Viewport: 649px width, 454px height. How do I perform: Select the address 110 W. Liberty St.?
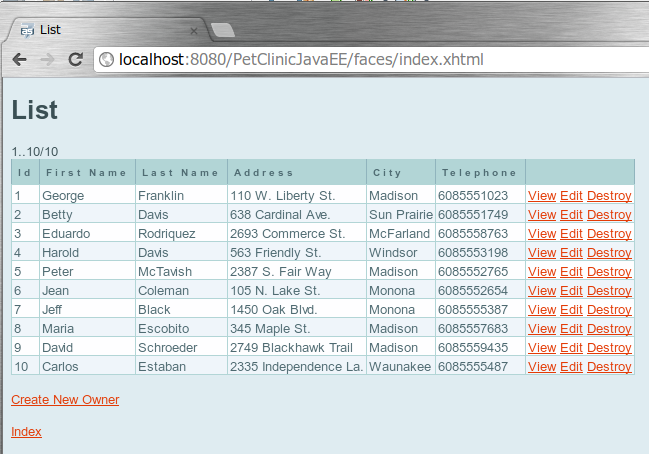click(283, 196)
